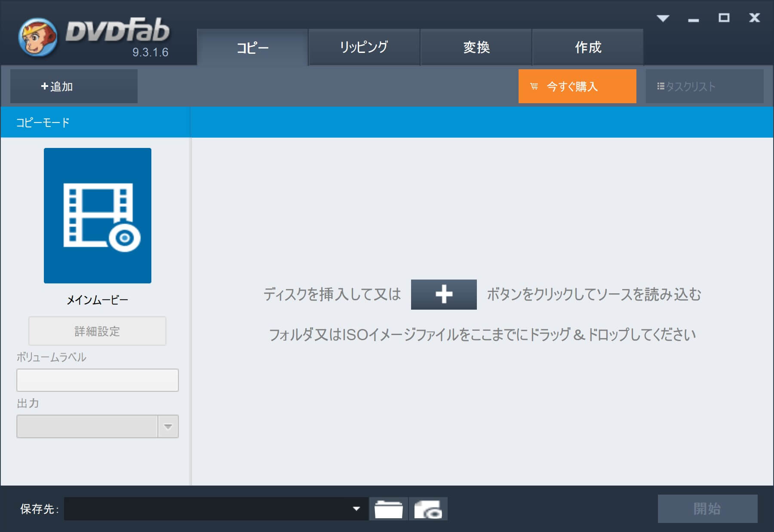
Task: Switch to the リッピング tab
Action: coord(364,47)
